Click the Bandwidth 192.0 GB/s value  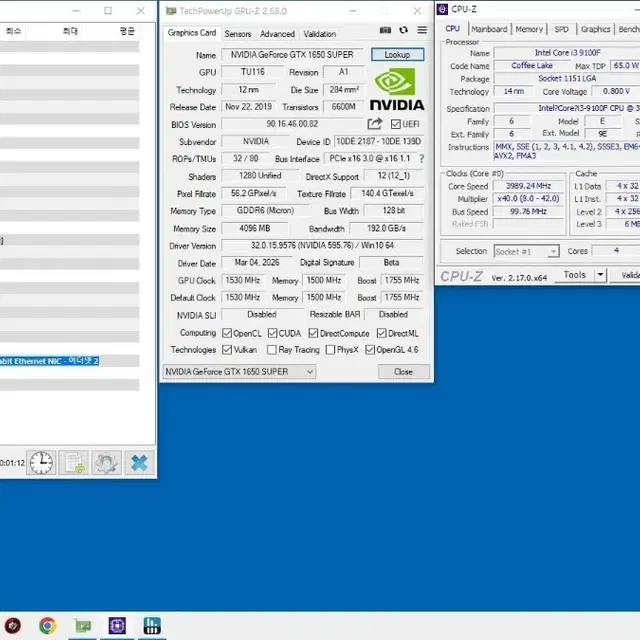pyautogui.click(x=387, y=228)
